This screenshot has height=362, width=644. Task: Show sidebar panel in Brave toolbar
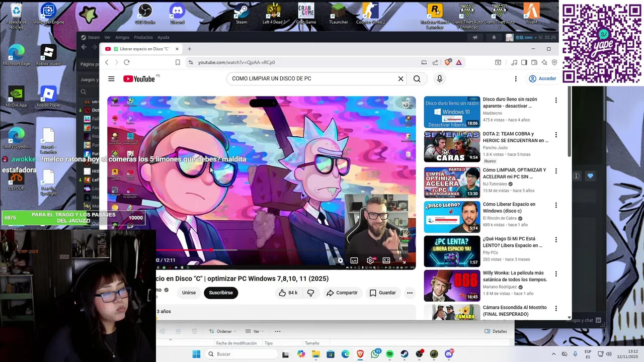pos(524,62)
